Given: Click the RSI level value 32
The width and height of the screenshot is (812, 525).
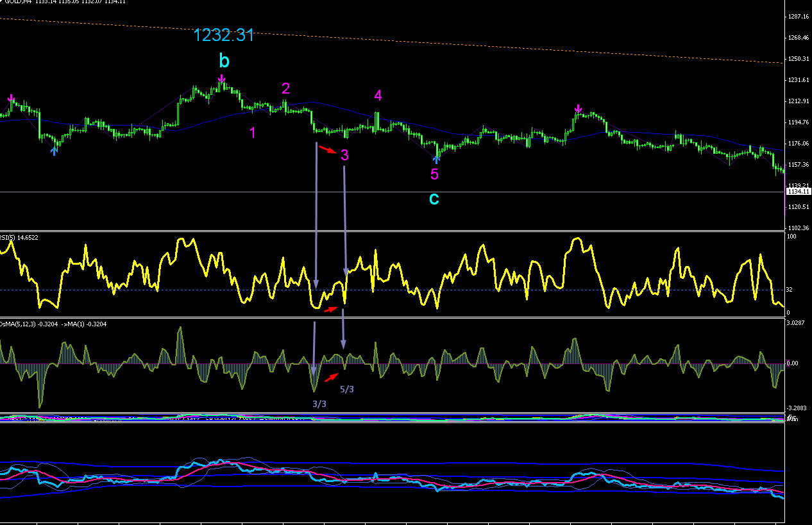Looking at the screenshot, I should pyautogui.click(x=790, y=290).
